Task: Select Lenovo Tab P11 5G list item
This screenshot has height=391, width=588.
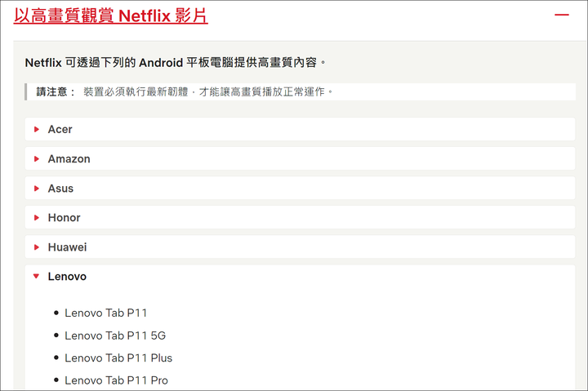Action: [x=115, y=335]
